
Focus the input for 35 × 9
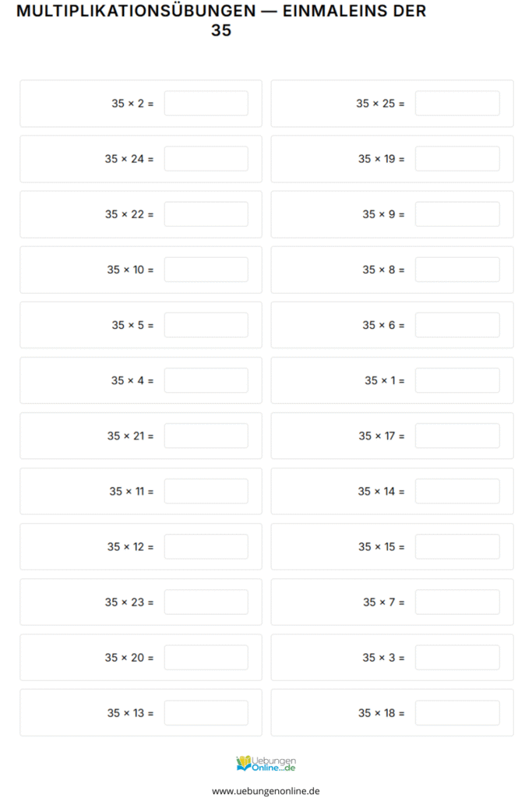[456, 214]
